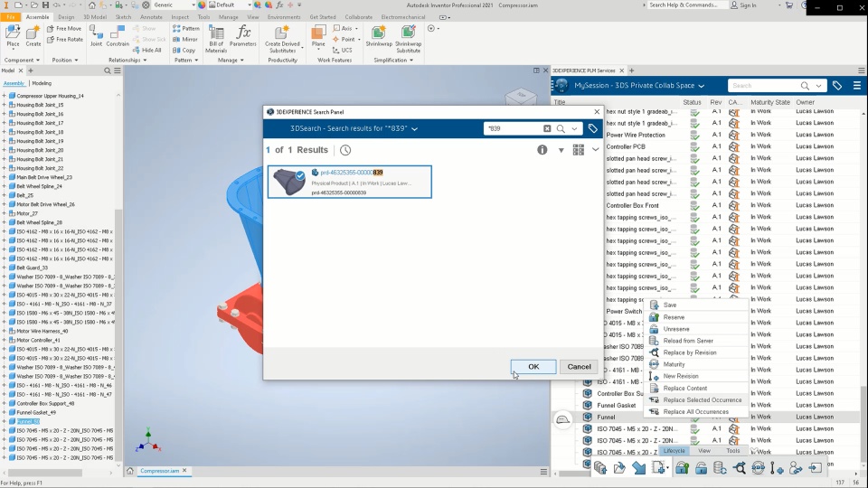Open the File menu
The height and width of the screenshot is (488, 868).
tap(11, 17)
